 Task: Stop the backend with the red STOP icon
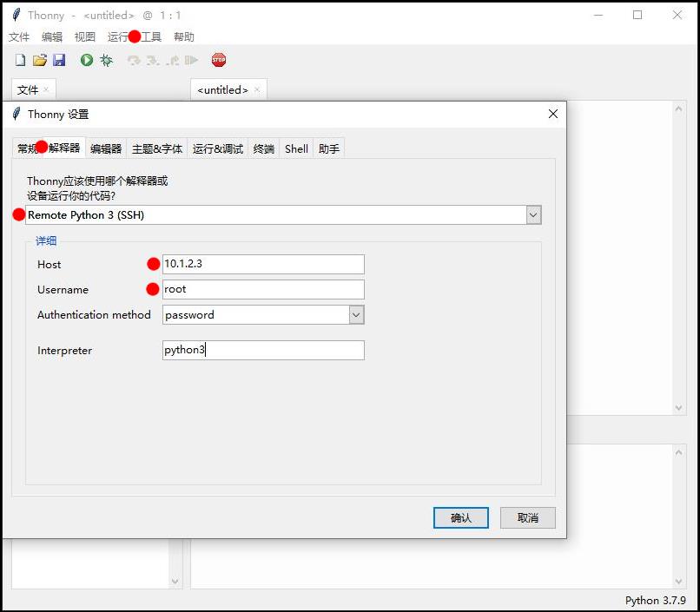coord(219,60)
